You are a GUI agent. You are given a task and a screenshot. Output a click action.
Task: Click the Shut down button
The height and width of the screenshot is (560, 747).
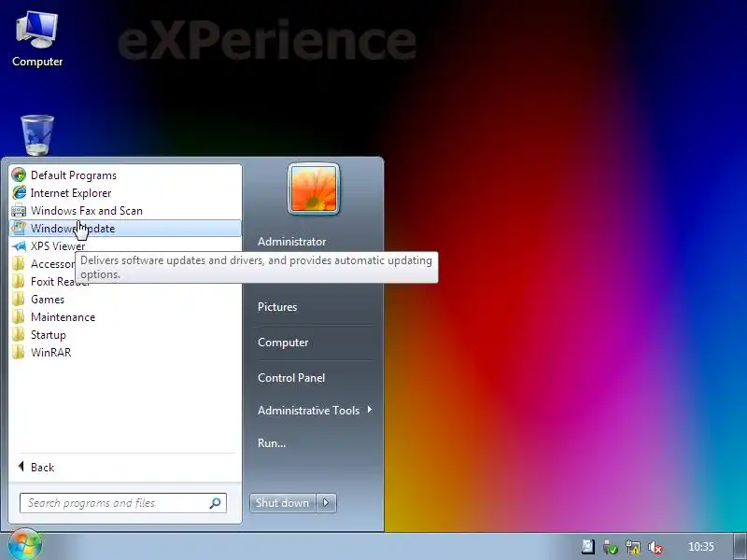pos(283,503)
